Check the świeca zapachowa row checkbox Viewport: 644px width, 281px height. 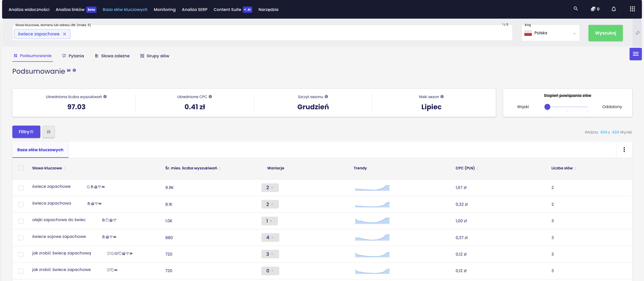coord(21,204)
